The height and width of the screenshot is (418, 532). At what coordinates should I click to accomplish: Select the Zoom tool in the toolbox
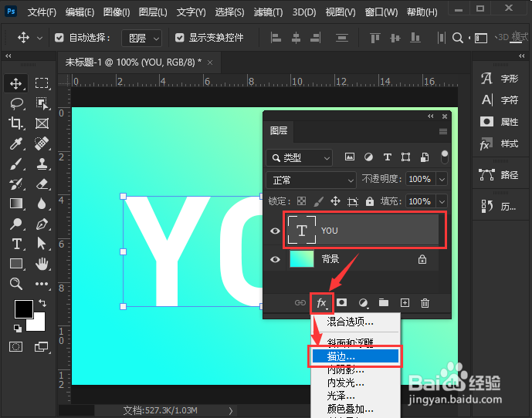click(x=16, y=283)
